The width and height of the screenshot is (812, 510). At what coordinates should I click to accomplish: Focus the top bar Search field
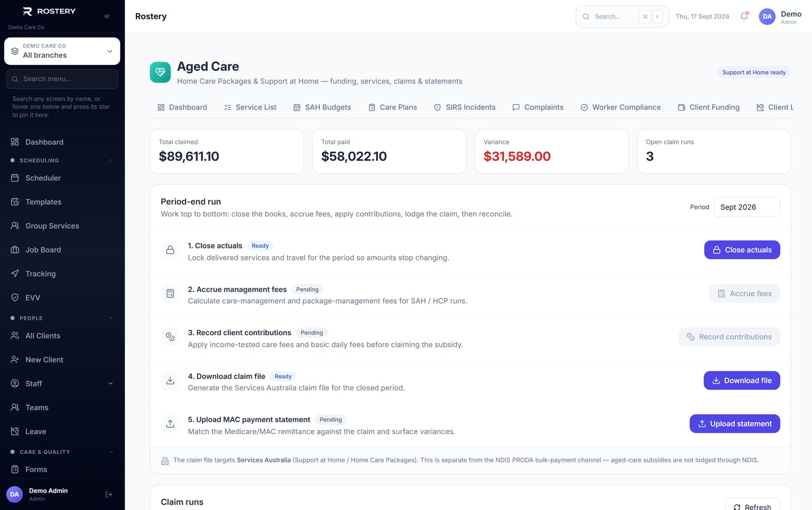623,16
